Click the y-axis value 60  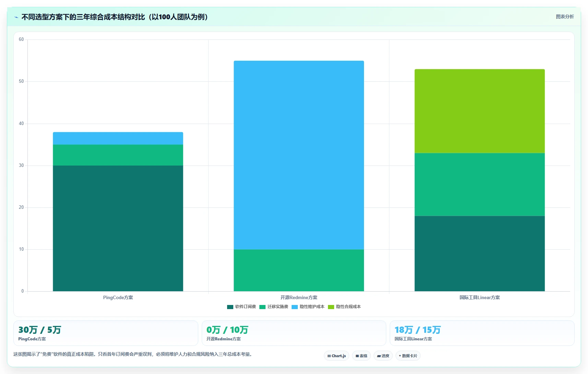(21, 39)
